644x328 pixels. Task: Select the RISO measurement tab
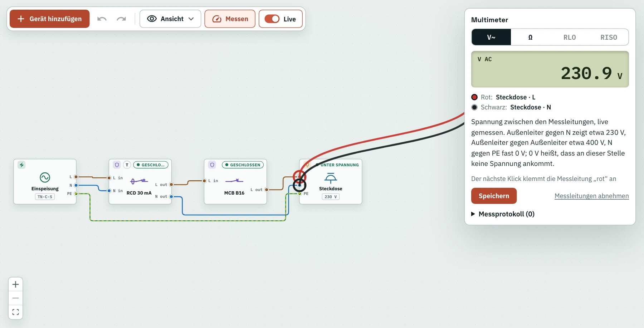(x=609, y=37)
